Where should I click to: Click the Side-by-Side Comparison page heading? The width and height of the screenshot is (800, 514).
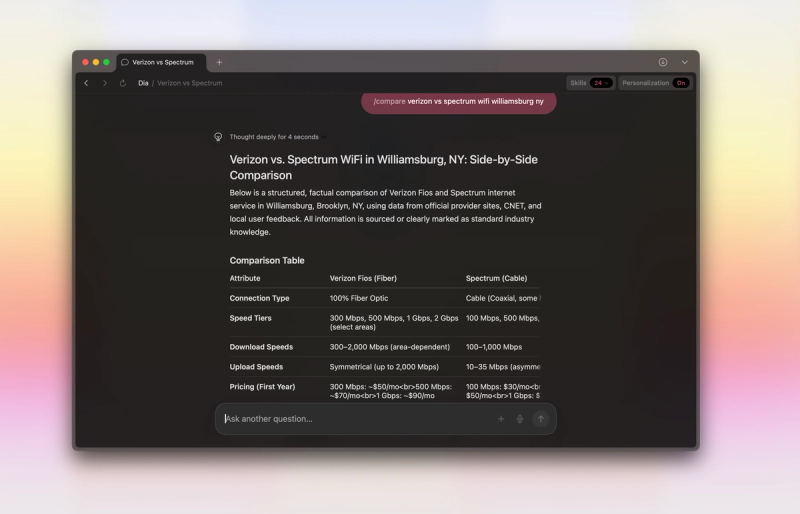384,167
